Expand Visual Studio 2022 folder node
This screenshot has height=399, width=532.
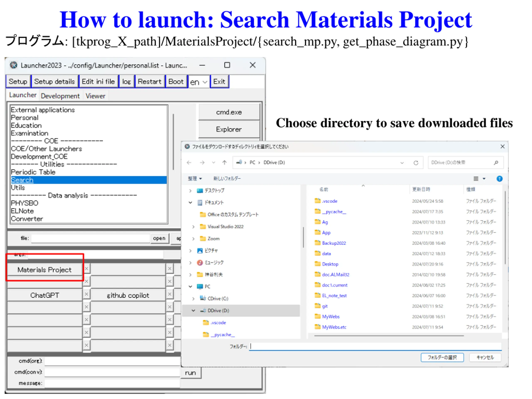[x=193, y=227]
